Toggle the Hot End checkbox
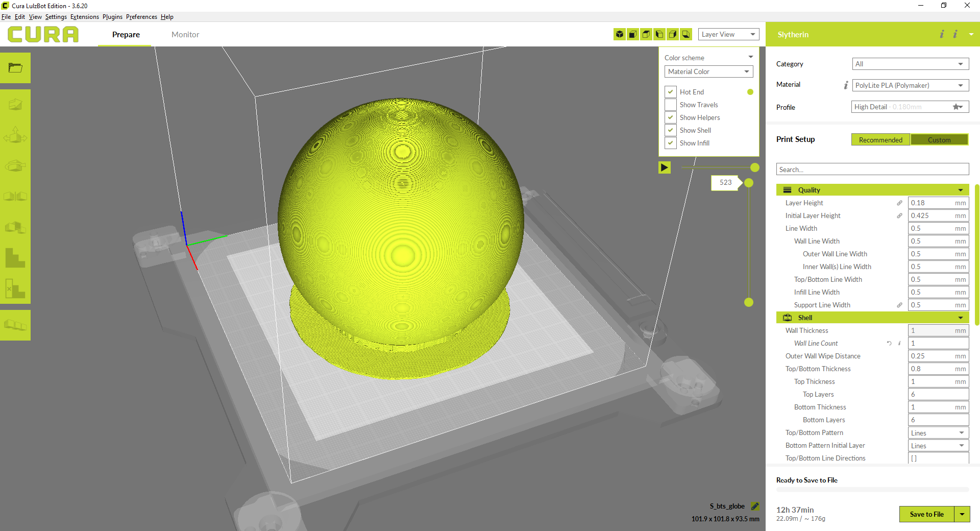The image size is (980, 531). click(671, 92)
